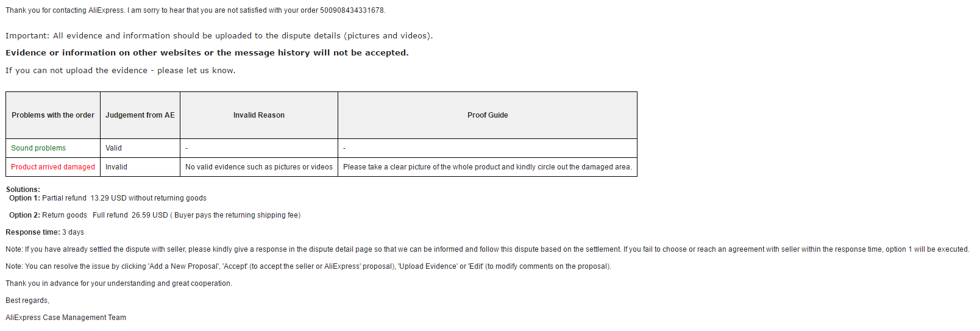Click the 'Add a New Proposal' note text
The image size is (980, 331).
click(308, 266)
